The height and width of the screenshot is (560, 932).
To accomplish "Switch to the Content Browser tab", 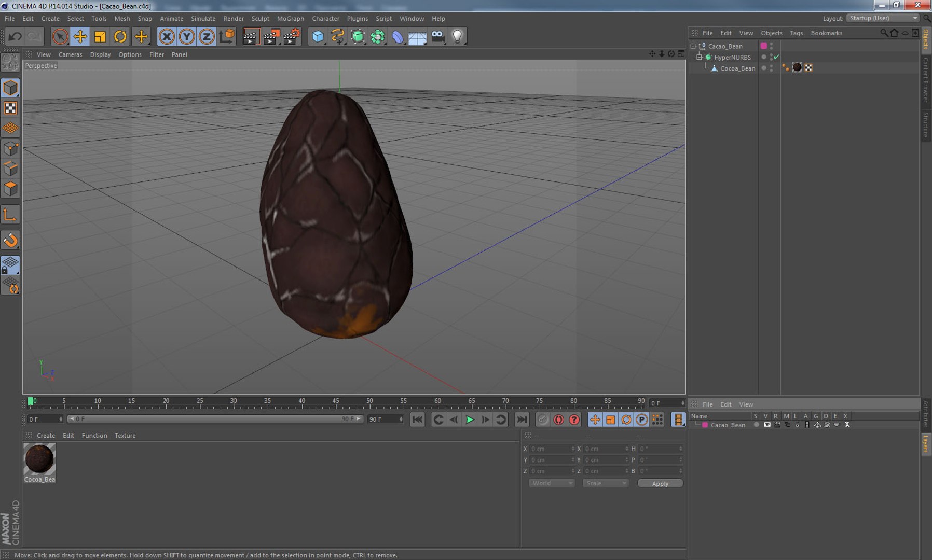I will [x=926, y=79].
